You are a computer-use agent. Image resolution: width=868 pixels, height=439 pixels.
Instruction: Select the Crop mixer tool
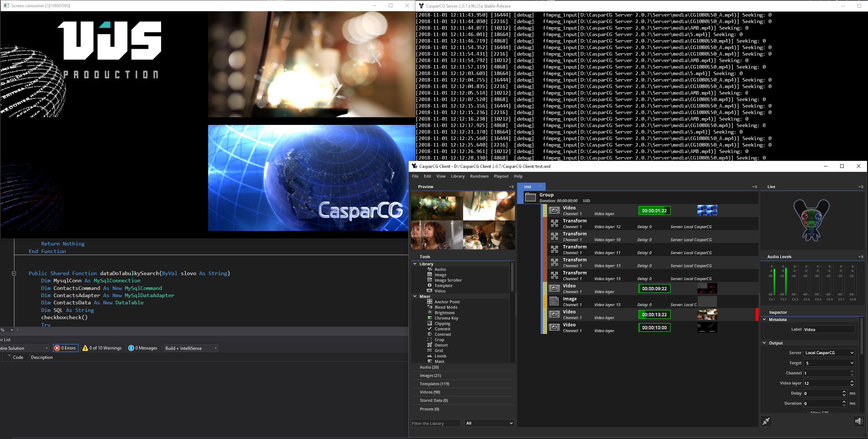pos(439,340)
